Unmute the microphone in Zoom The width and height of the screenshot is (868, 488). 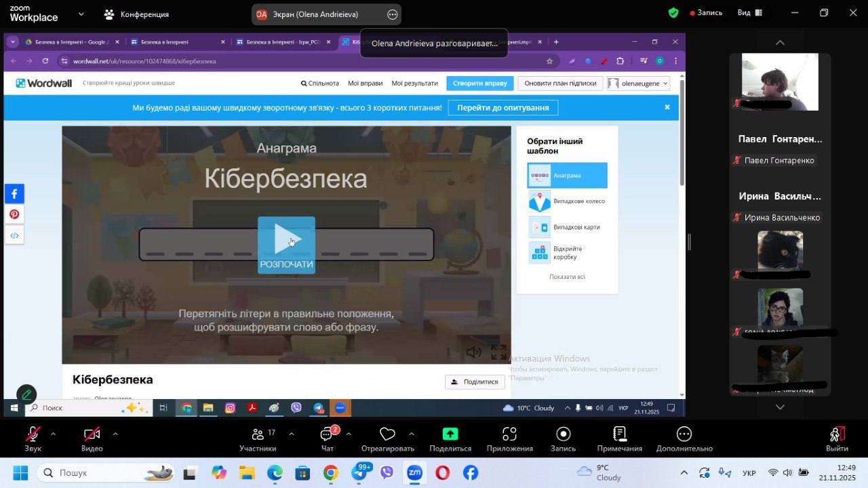33,435
